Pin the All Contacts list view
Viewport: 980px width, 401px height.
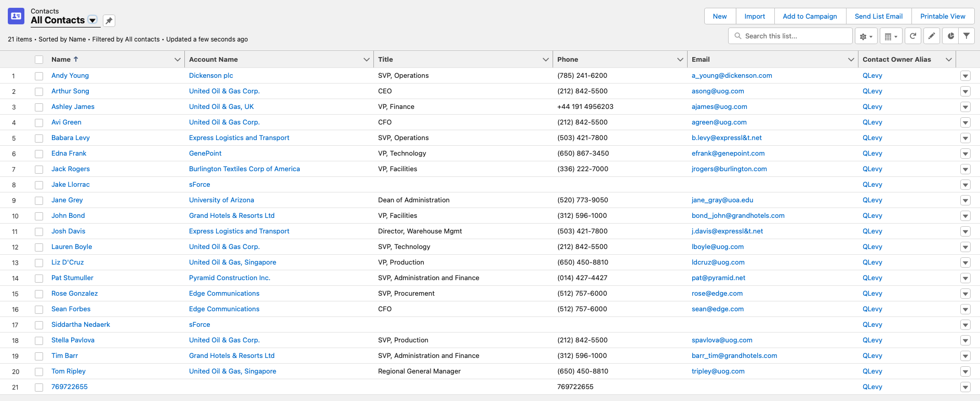click(x=109, y=21)
